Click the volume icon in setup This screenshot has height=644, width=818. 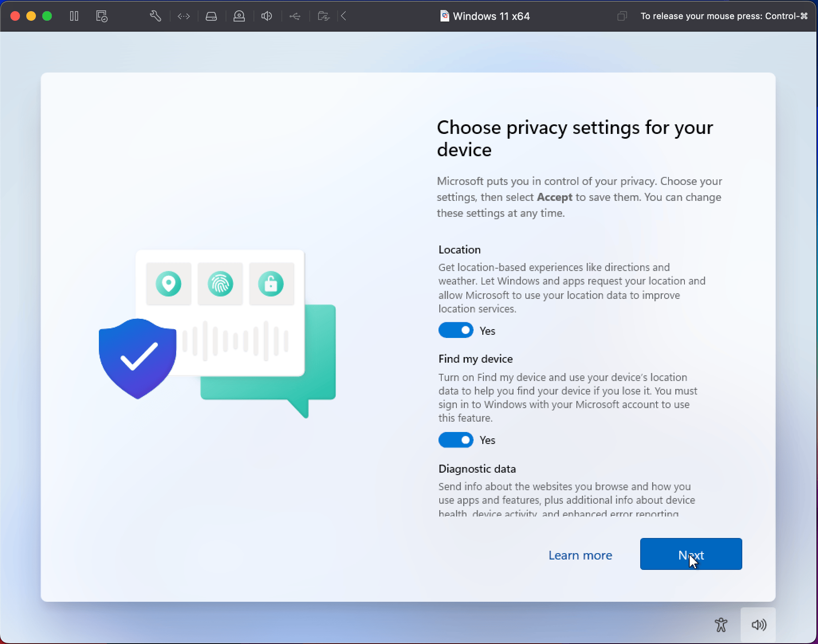759,624
